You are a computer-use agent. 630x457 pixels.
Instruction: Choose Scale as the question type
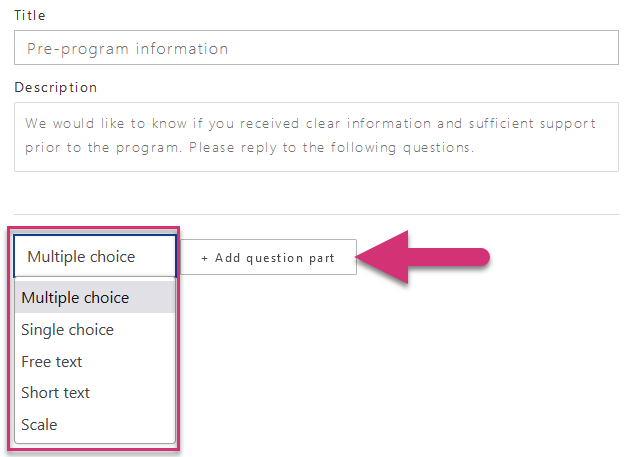pos(39,425)
